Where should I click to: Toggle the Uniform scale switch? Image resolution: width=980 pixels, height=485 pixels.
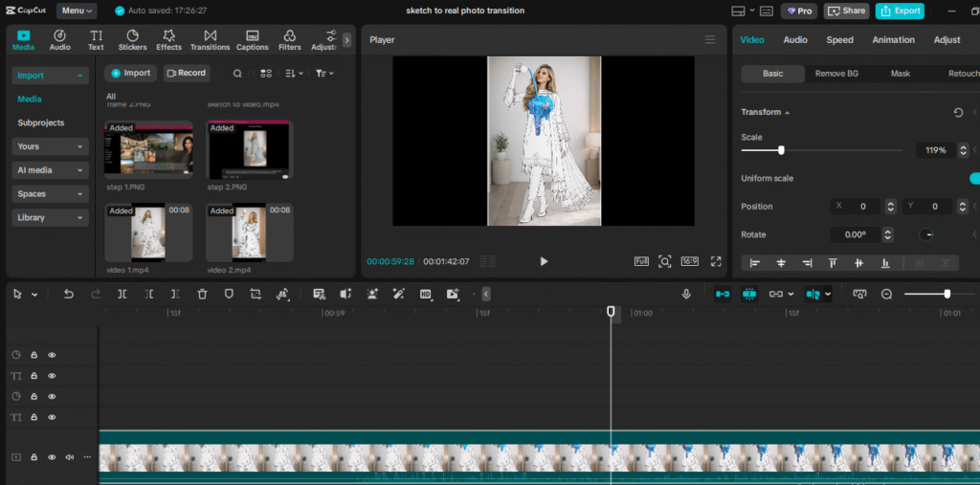[974, 179]
